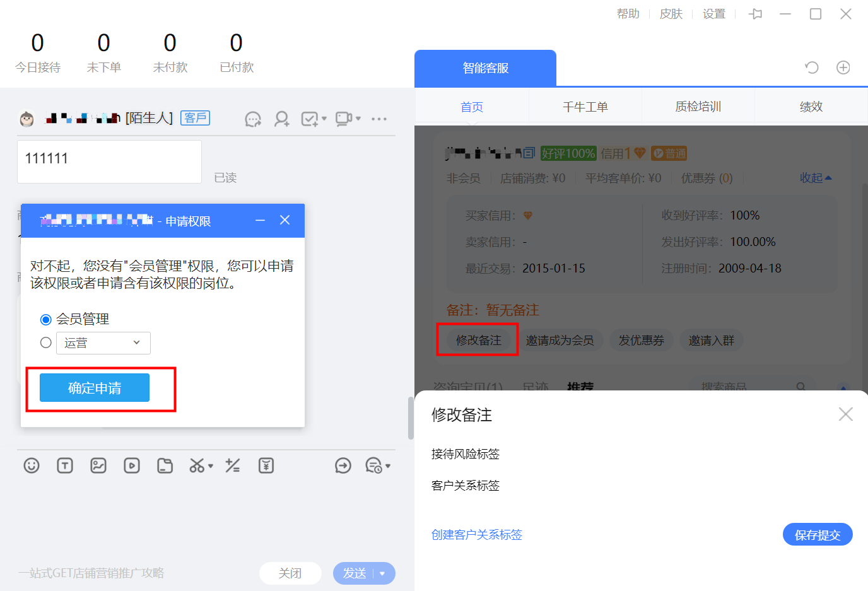This screenshot has width=868, height=591.
Task: Click the text format T icon
Action: tap(65, 465)
